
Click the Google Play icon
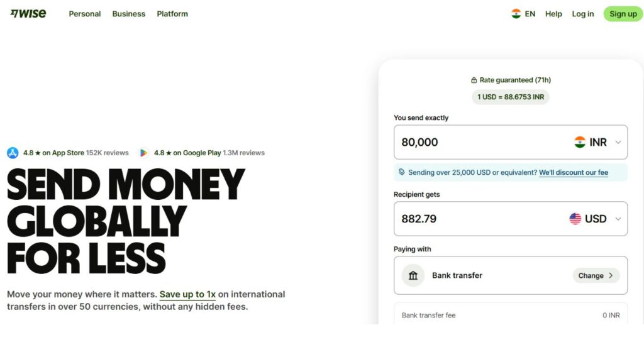coord(143,153)
